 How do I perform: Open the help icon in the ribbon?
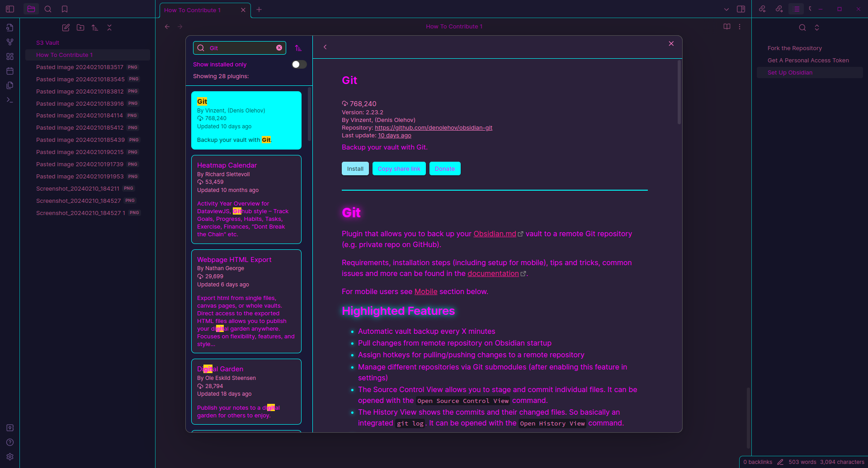[x=10, y=442]
